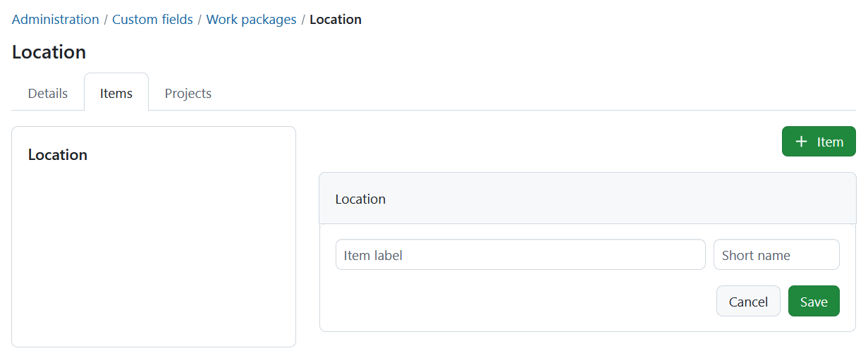Save the new item

tap(814, 302)
